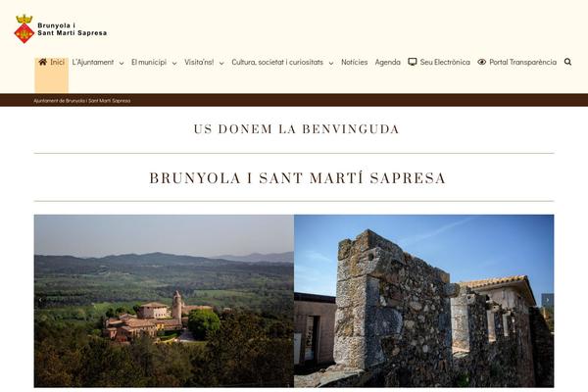
Task: Open the Notícies menu item
Action: pos(355,63)
